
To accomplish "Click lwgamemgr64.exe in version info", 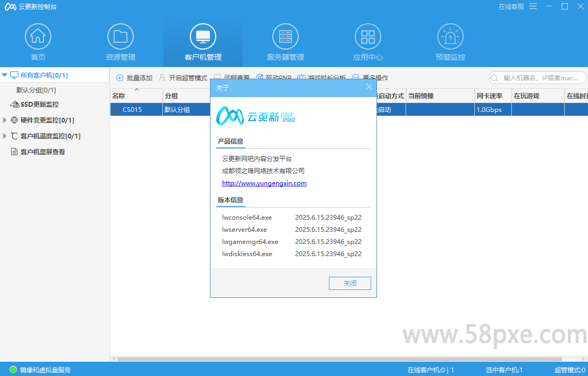I will [250, 241].
